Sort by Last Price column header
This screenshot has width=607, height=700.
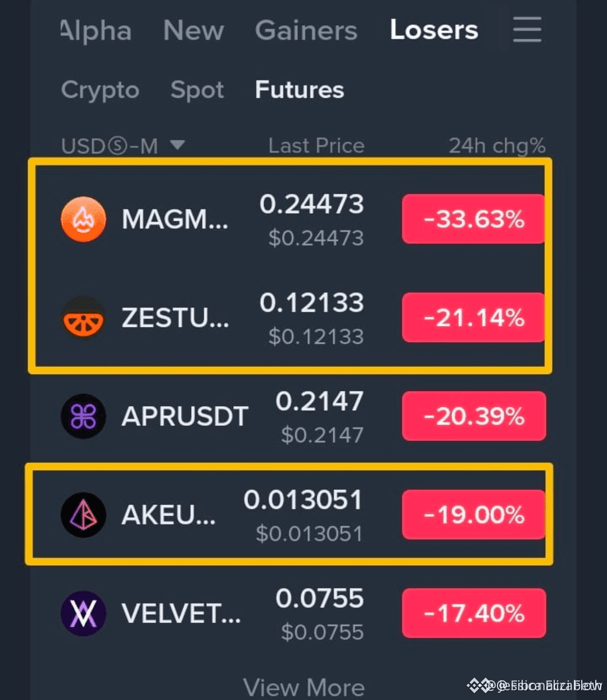tap(316, 146)
